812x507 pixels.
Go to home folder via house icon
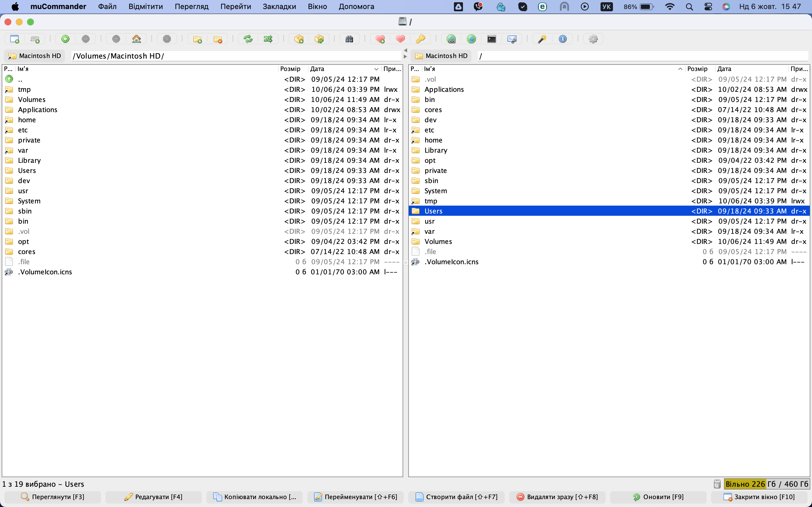(x=136, y=39)
